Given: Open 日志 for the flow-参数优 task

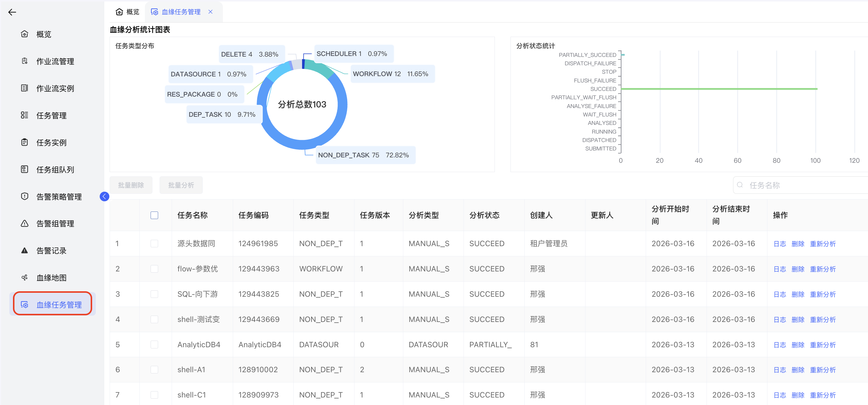Looking at the screenshot, I should tap(779, 269).
